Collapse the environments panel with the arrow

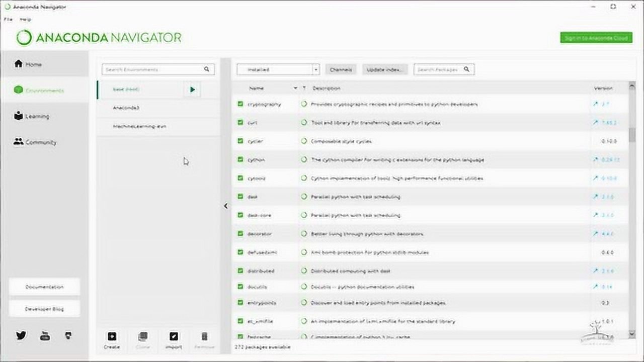225,206
